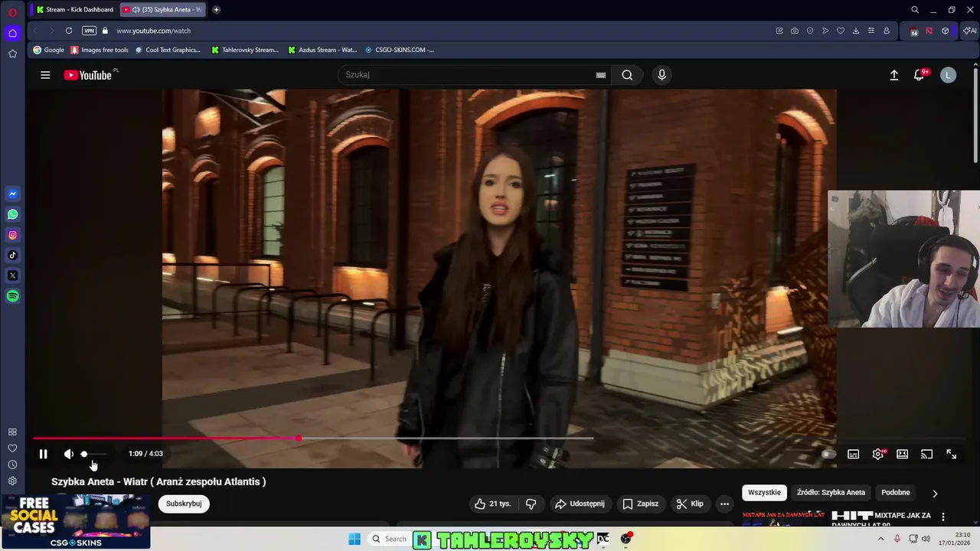Open the Aria AI button
Image resolution: width=980 pixels, height=551 pixels.
[969, 31]
